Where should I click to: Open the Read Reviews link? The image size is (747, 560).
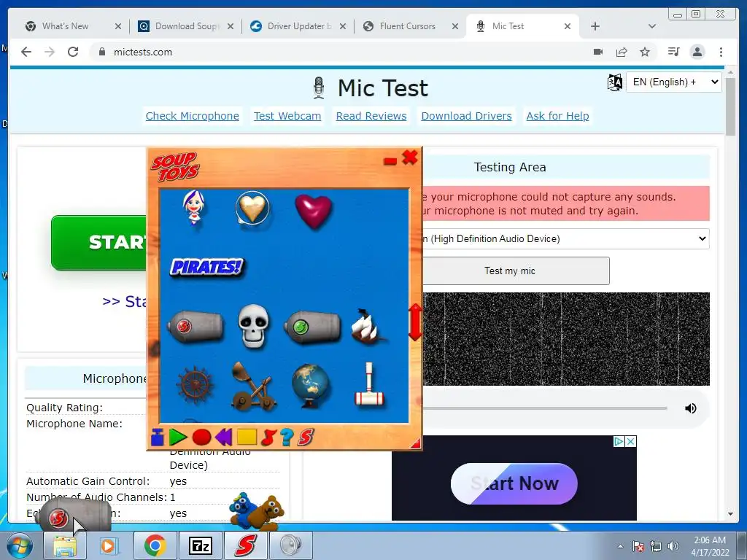(x=371, y=116)
